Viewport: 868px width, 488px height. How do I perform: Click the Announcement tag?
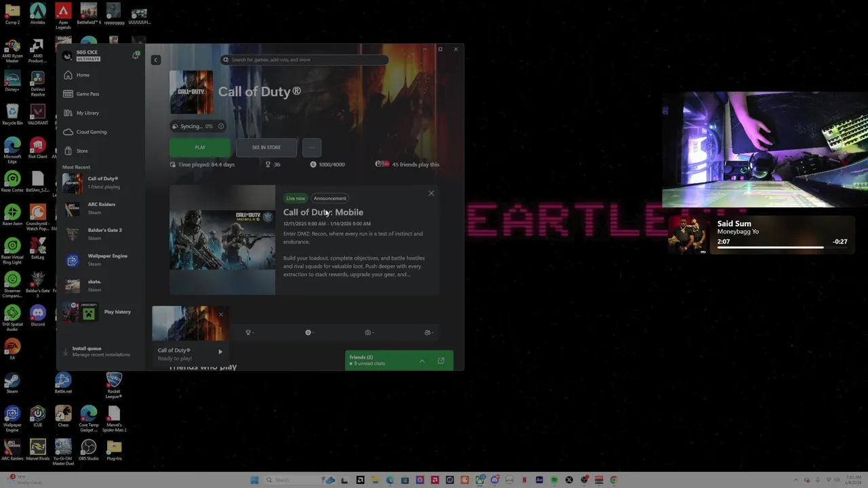(330, 198)
